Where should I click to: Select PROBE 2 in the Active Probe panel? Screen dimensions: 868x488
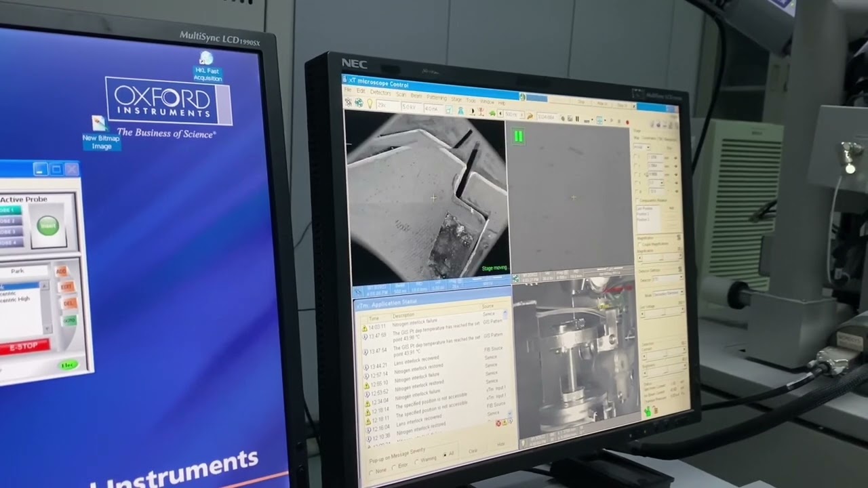10,221
